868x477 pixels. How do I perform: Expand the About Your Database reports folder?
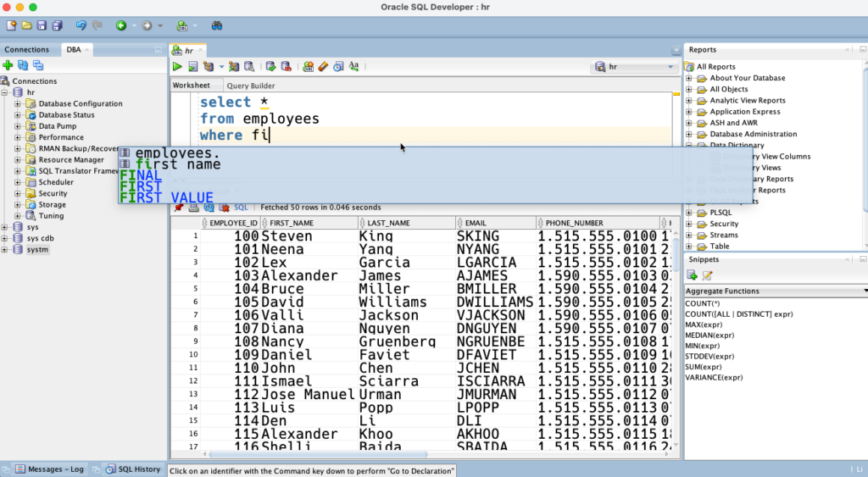pos(689,78)
